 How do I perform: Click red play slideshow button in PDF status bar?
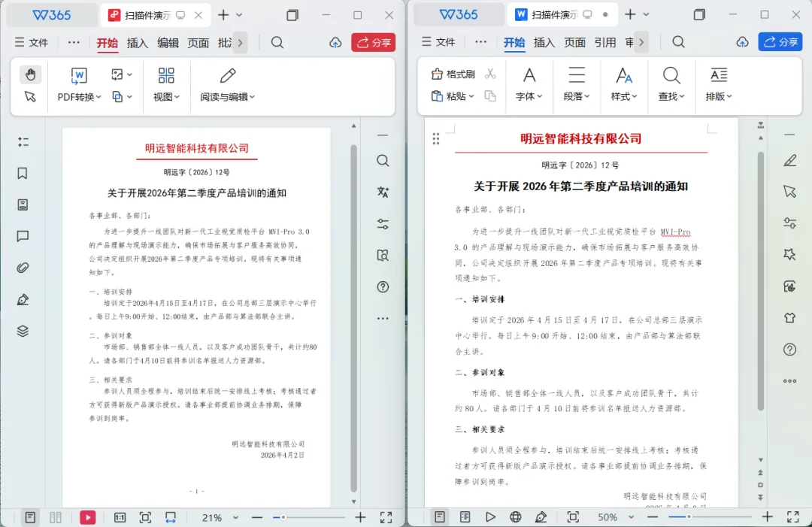[87, 517]
